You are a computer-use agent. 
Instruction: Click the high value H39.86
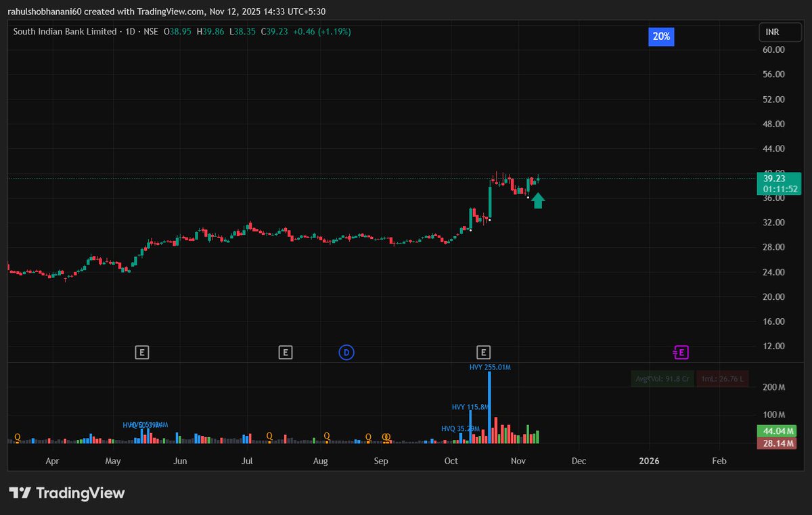(x=210, y=32)
